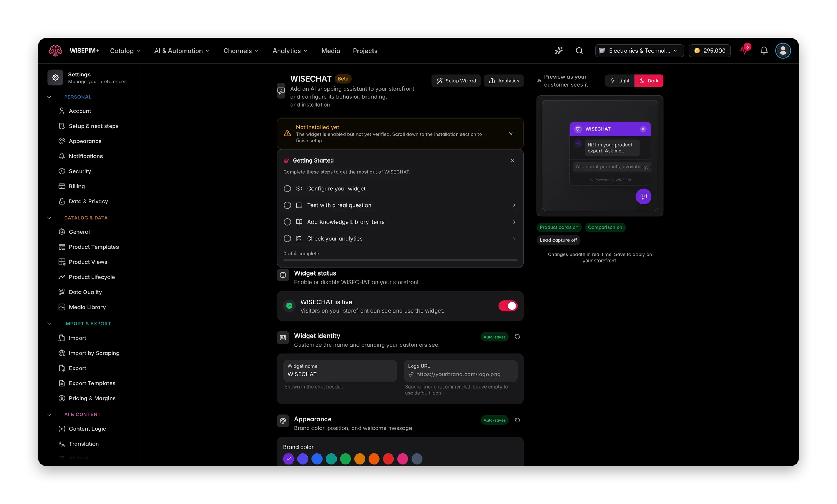Screen dimensions: 837x504
Task: Open the Channels dropdown menu
Action: coord(241,51)
